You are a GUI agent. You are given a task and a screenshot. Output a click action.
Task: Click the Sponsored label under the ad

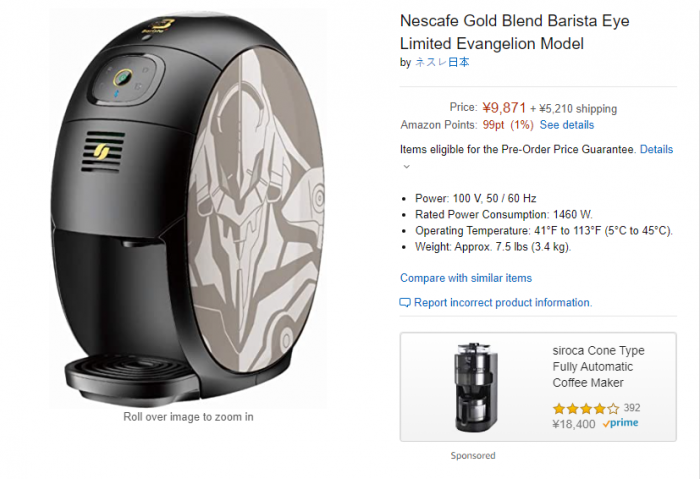473,456
